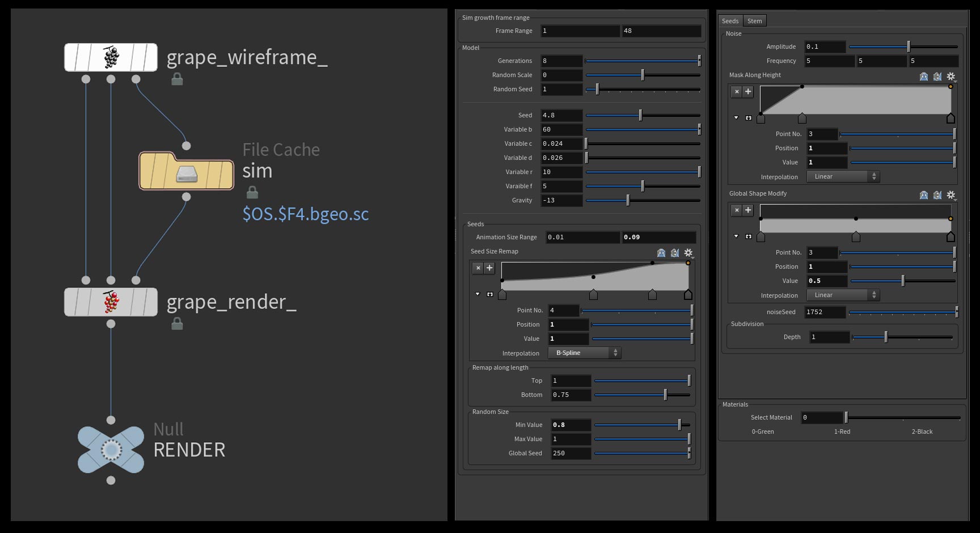Toggle the lock under sim node
The image size is (980, 533).
[x=252, y=193]
